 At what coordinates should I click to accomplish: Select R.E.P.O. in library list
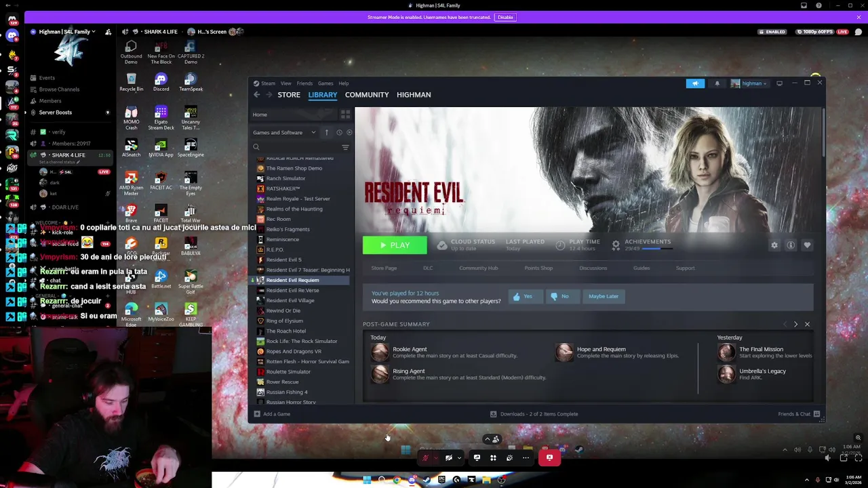pos(275,249)
